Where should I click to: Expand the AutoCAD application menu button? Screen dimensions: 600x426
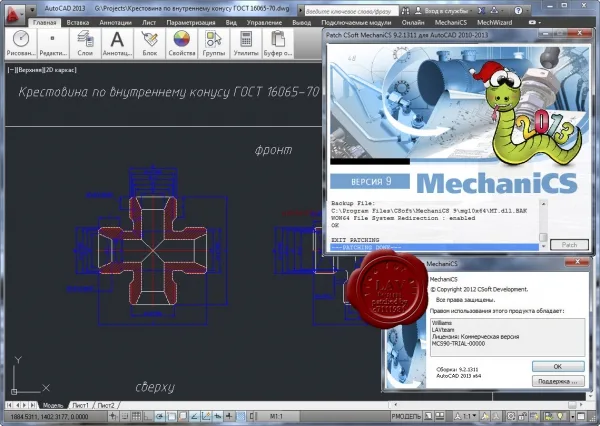click(x=15, y=14)
